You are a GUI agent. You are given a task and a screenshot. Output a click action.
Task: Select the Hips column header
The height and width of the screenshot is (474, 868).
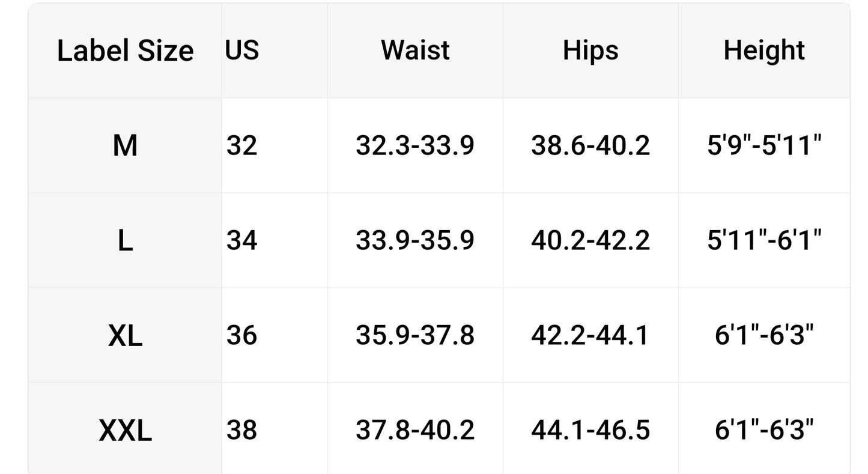click(590, 50)
